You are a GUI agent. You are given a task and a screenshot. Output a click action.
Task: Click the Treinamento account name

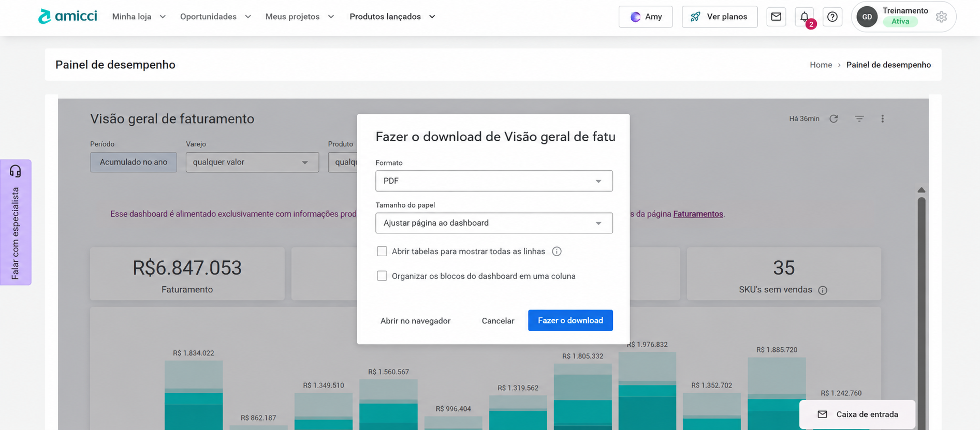(x=905, y=10)
